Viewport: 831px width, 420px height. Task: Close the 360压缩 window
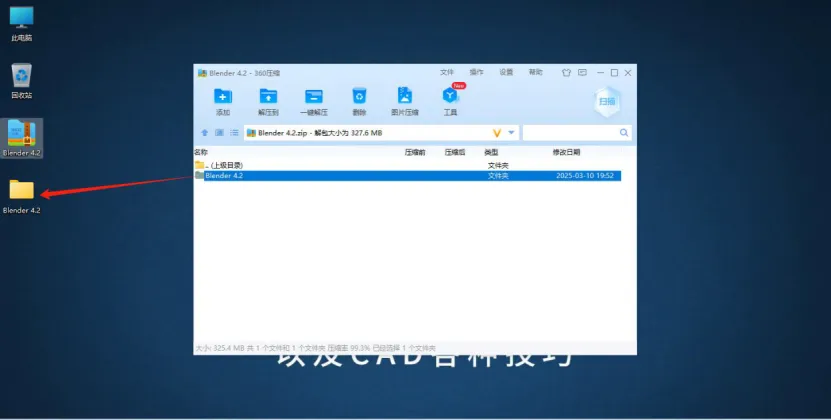(x=628, y=73)
